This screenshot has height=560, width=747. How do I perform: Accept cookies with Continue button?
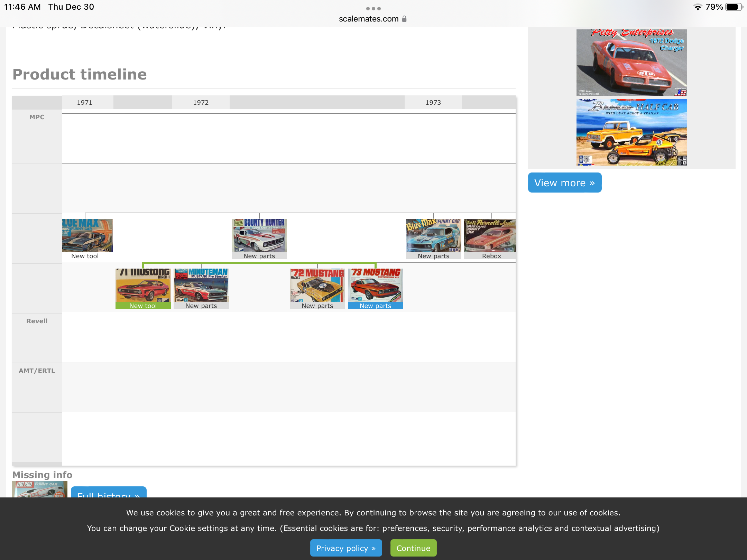click(x=413, y=548)
